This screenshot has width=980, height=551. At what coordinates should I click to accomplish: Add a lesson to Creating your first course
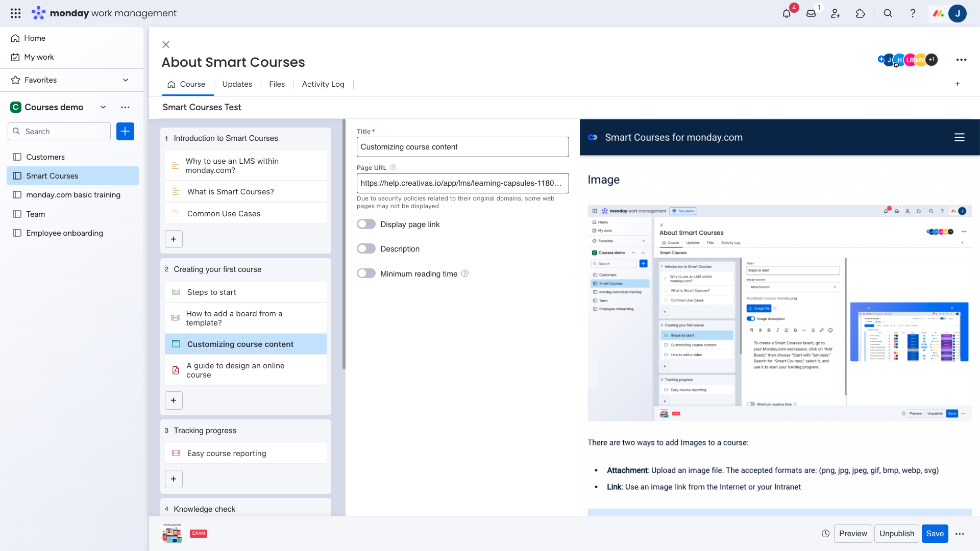tap(174, 400)
